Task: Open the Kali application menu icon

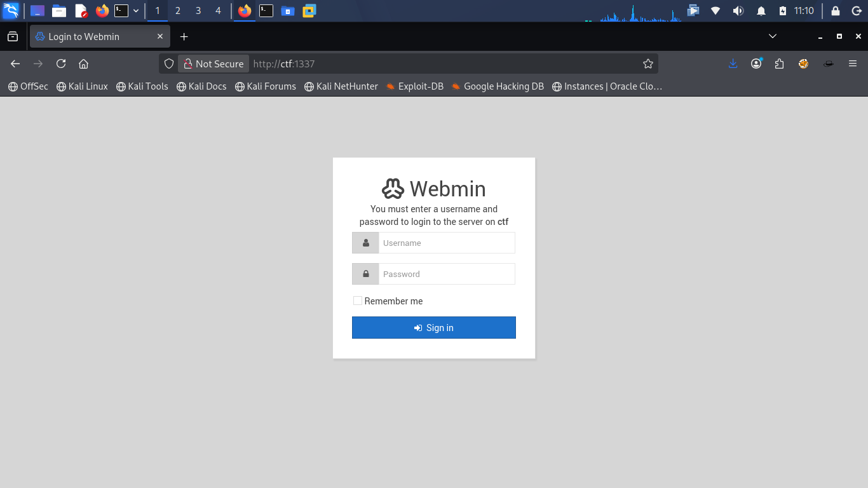Action: point(11,10)
